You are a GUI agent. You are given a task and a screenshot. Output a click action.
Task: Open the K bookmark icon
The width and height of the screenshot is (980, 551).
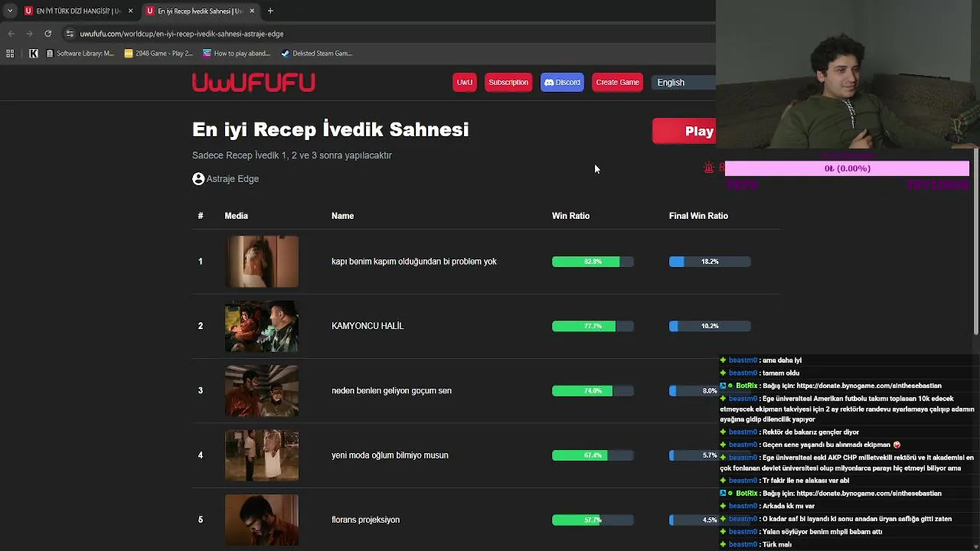click(x=34, y=54)
